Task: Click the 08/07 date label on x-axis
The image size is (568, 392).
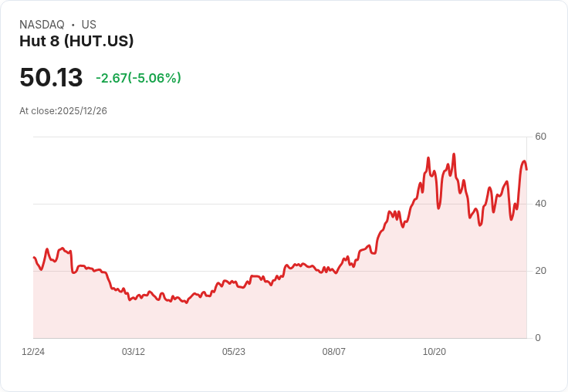Action: [333, 352]
